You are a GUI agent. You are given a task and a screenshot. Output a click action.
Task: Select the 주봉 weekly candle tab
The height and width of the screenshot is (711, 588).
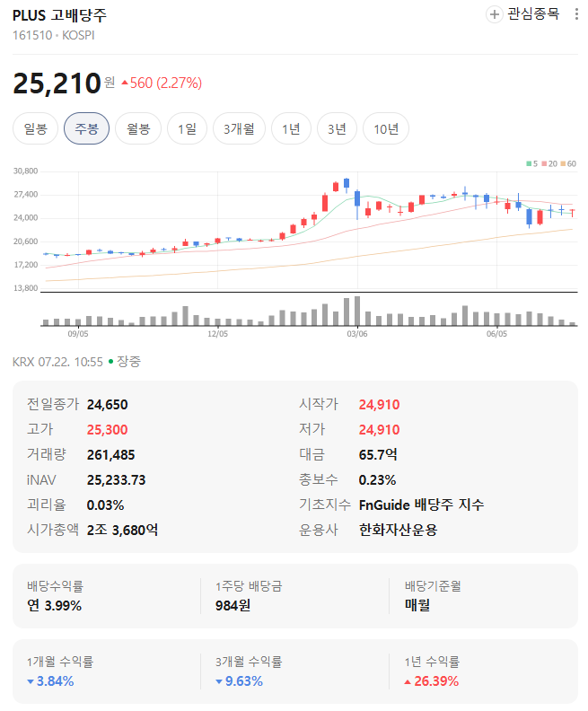(86, 128)
